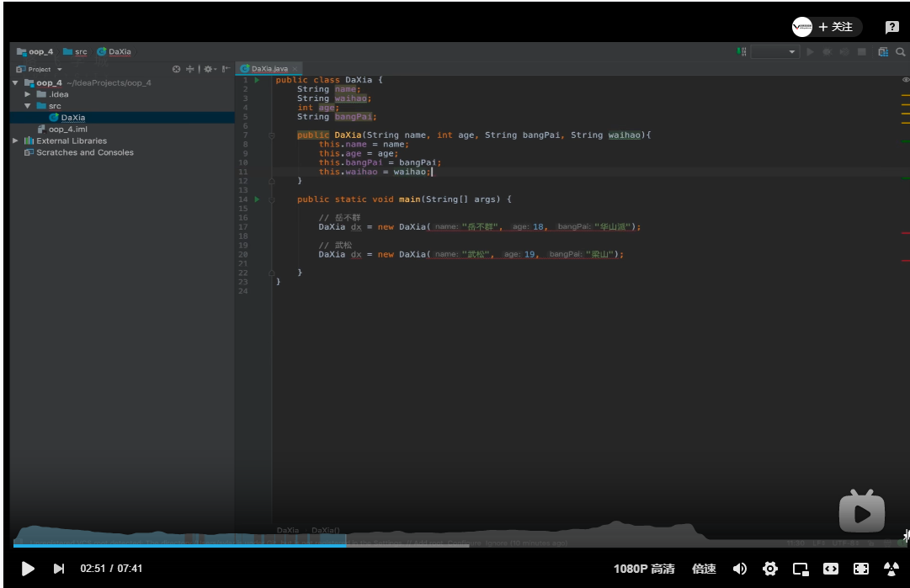The width and height of the screenshot is (910, 588).
Task: Open Project panel gear settings
Action: (x=209, y=69)
